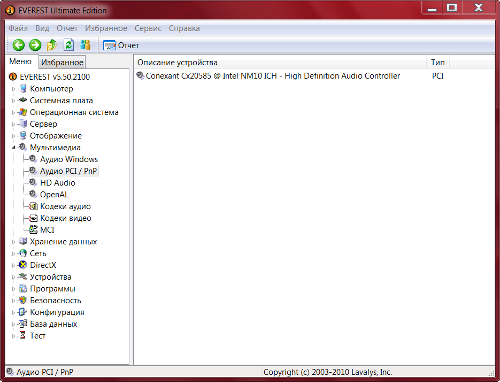Go forward with the green right arrow
This screenshot has height=382, width=500.
(35, 45)
